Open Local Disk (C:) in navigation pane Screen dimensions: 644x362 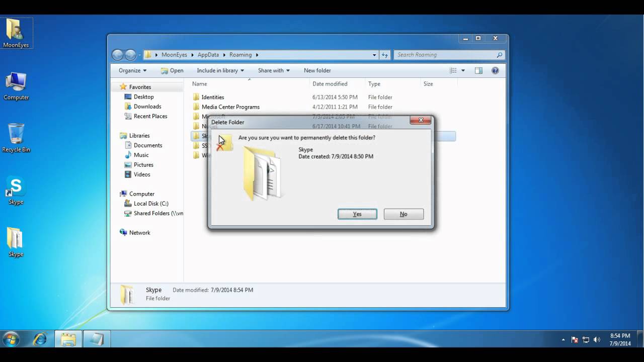click(x=151, y=204)
